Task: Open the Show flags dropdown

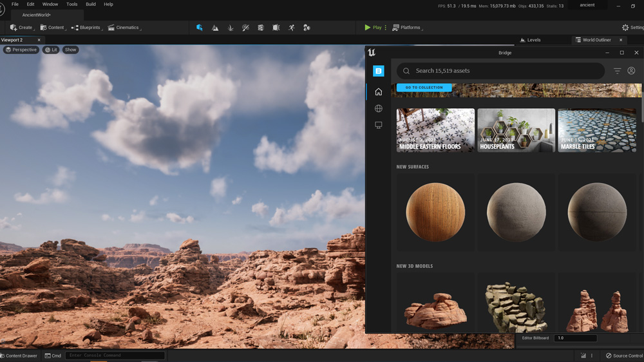Action: point(71,50)
